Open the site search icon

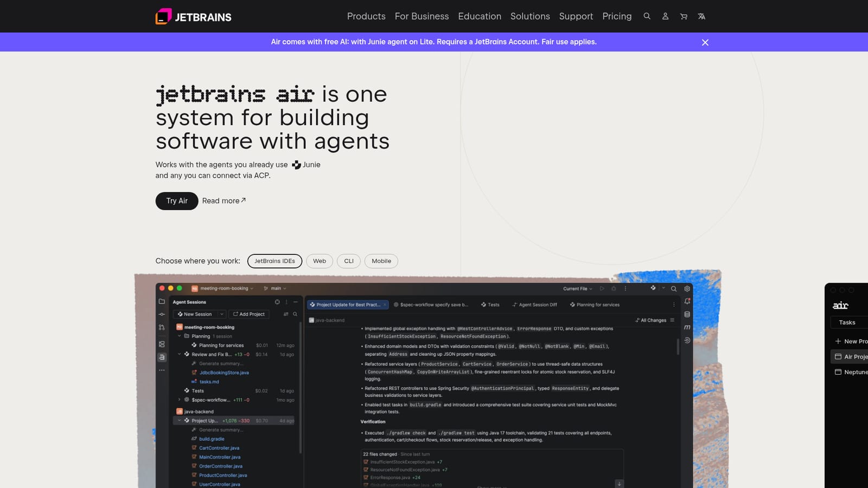pyautogui.click(x=647, y=16)
